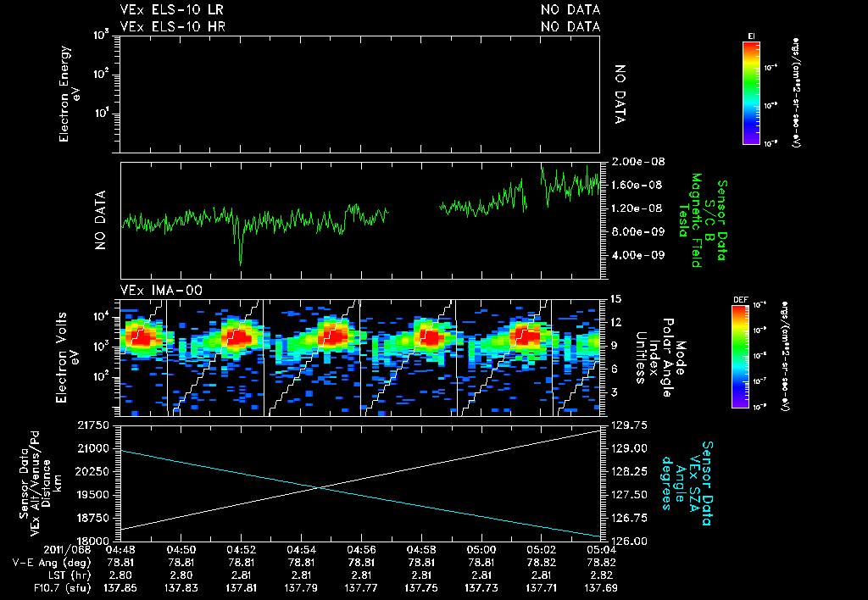Click the LST value '2.82'
The width and height of the screenshot is (868, 600).
(x=601, y=575)
